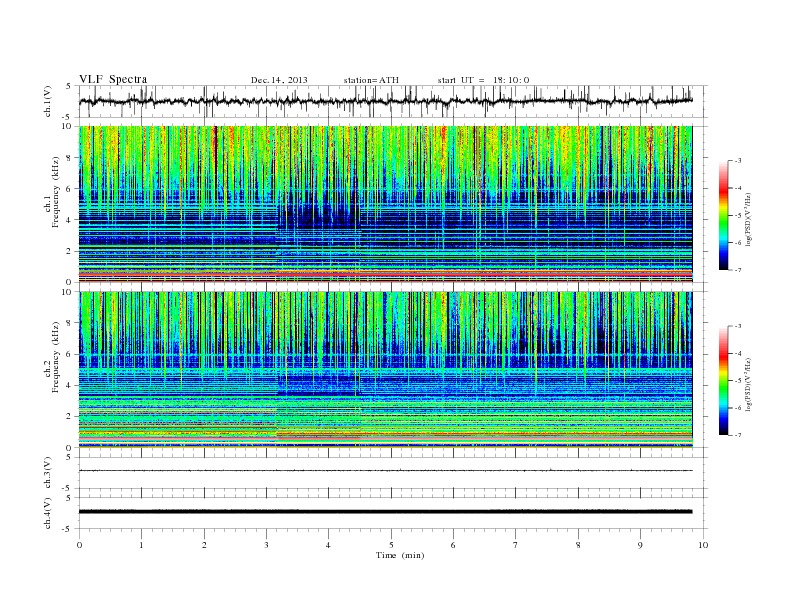792x612 pixels.
Task: Click the "-7" tick on ch.1 colorbar
Action: [738, 270]
